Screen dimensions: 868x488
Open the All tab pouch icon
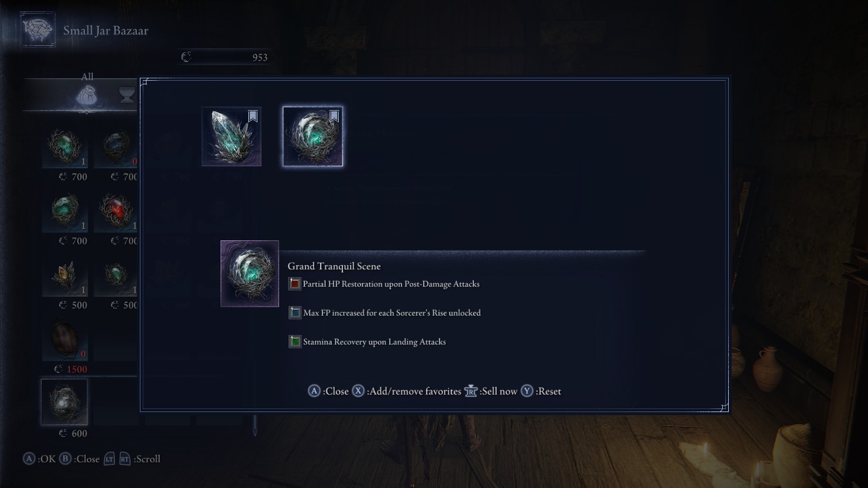coord(87,96)
